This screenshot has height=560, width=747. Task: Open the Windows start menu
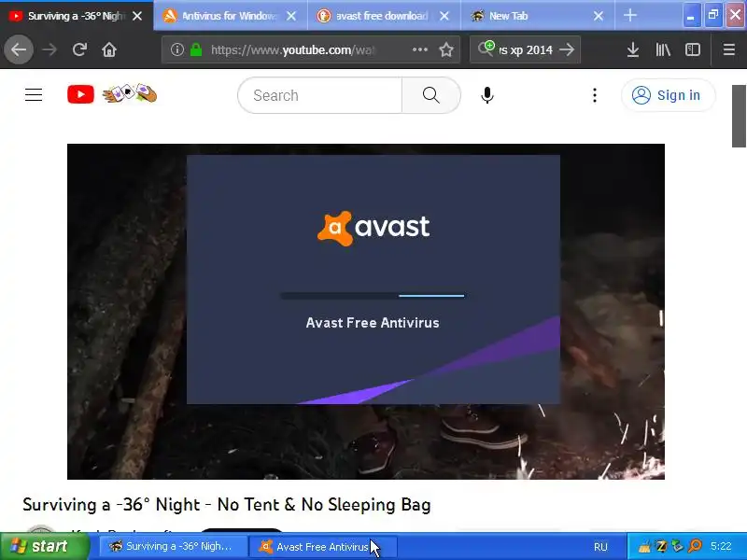click(x=45, y=546)
